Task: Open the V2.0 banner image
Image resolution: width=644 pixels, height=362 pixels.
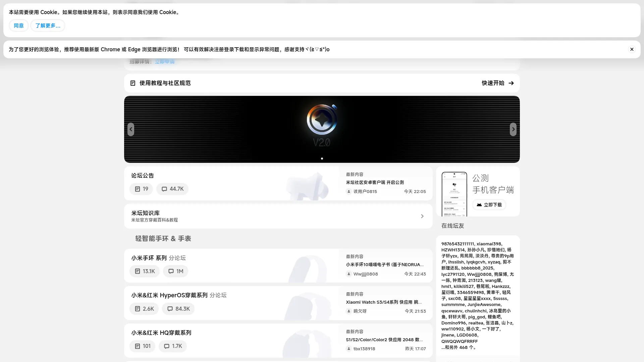Action: point(322,129)
